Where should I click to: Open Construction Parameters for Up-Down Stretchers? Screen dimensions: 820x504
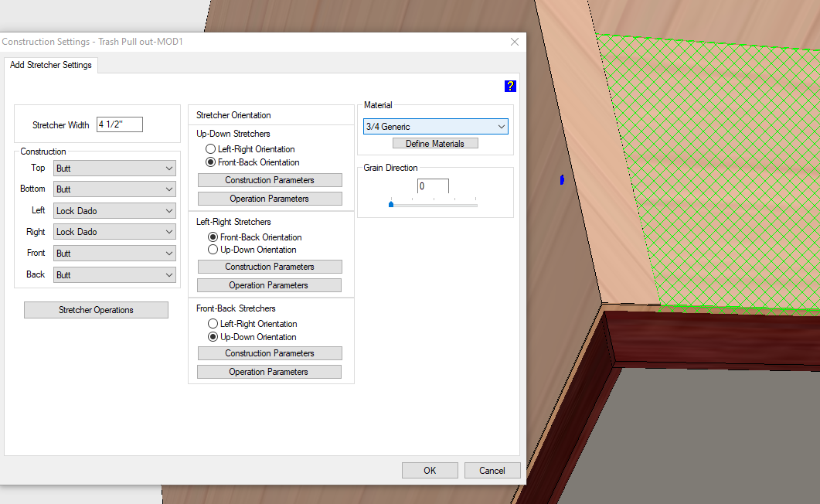coord(270,180)
